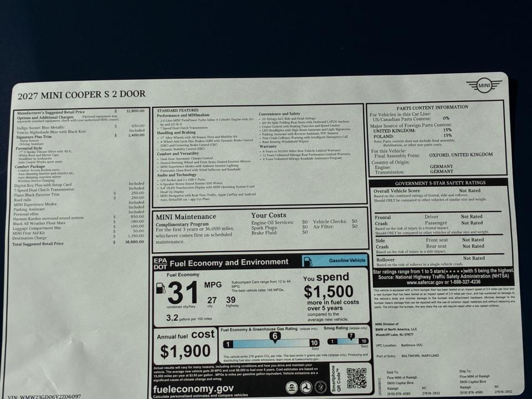This screenshot has width=532, height=399.
Task: Click the 27 city MPG value
Action: [x=212, y=300]
